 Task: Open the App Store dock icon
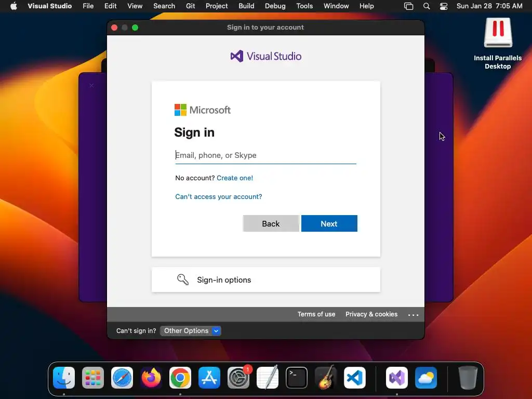[x=209, y=378]
